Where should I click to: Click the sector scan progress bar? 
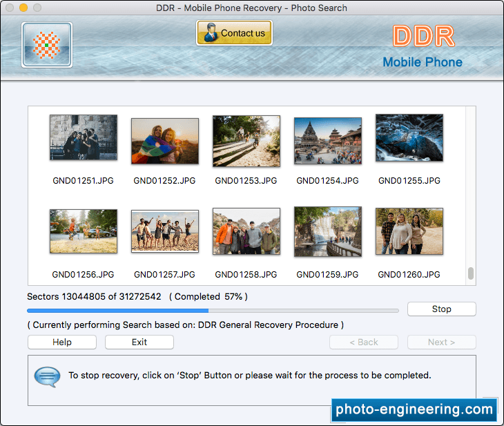[213, 311]
